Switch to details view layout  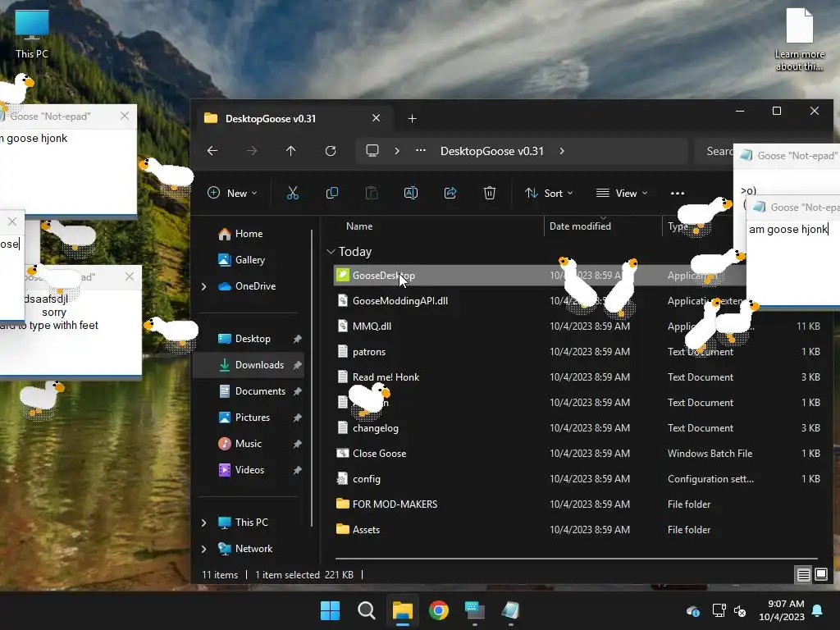[x=803, y=575]
